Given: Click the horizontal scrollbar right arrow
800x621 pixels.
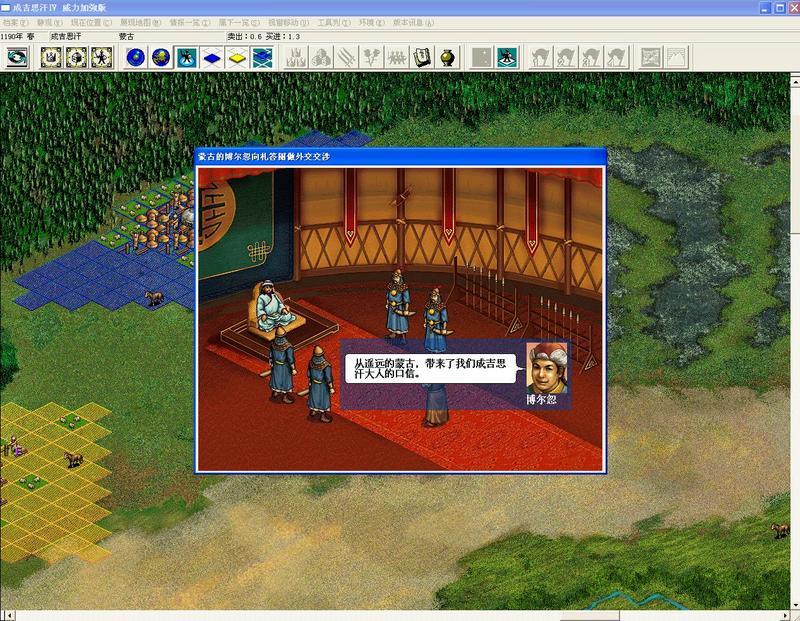Looking at the screenshot, I should 786,616.
